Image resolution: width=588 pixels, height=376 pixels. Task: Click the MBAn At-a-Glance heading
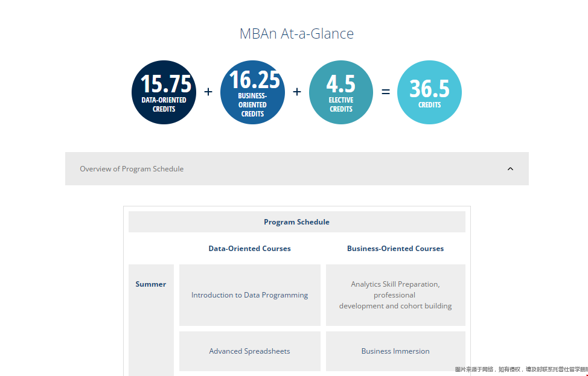(x=296, y=34)
